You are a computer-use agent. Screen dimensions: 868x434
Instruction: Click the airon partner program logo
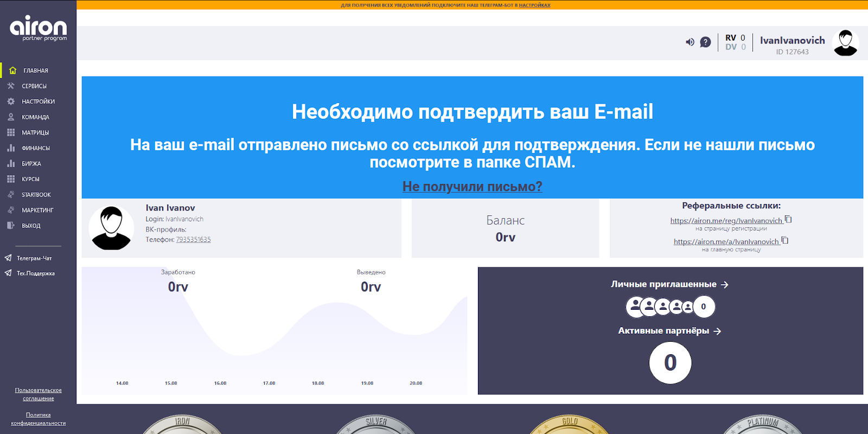click(x=38, y=28)
